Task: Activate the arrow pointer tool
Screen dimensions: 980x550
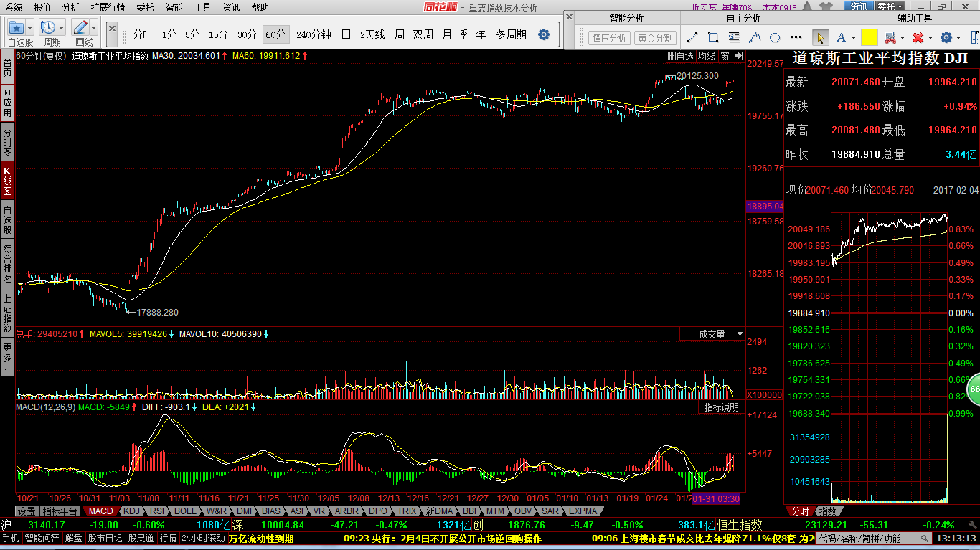Action: pyautogui.click(x=821, y=37)
